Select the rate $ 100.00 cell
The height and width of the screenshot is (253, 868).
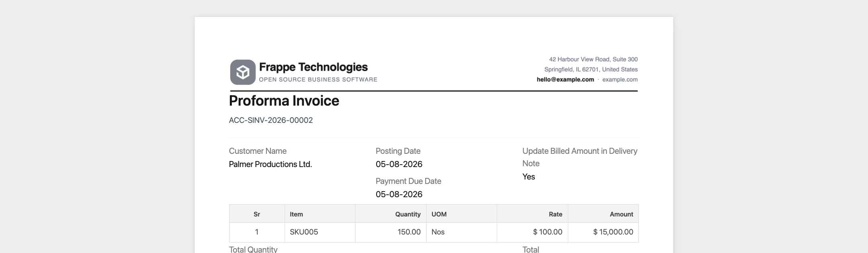[x=532, y=232]
